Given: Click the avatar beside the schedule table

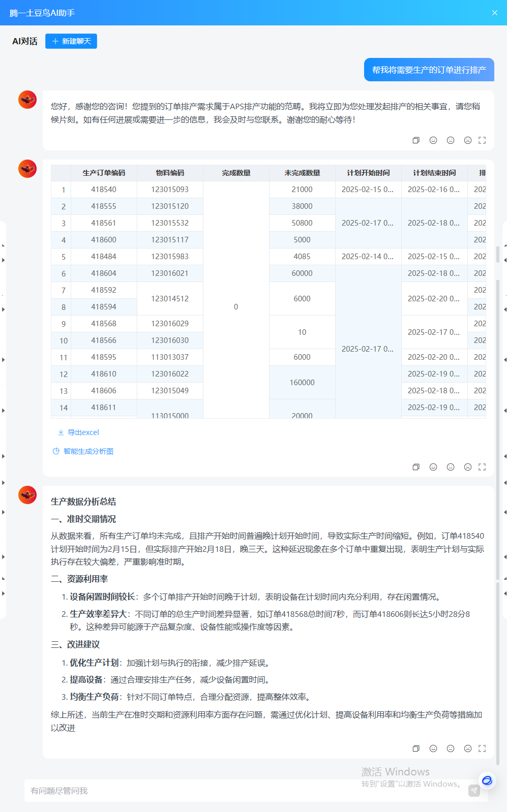Looking at the screenshot, I should click(27, 169).
